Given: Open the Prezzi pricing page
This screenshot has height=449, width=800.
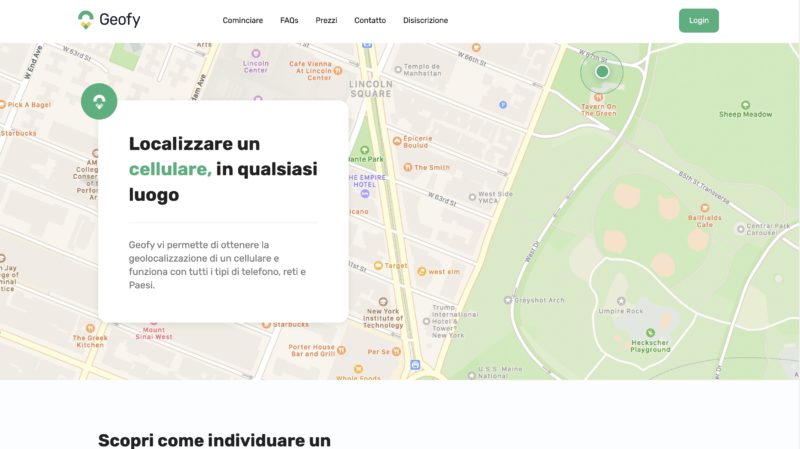Looking at the screenshot, I should (326, 20).
